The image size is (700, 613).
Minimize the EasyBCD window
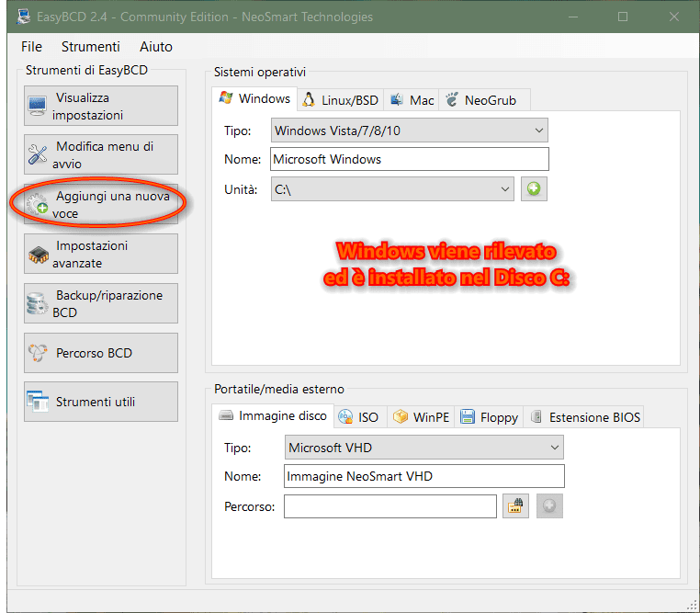click(x=573, y=17)
